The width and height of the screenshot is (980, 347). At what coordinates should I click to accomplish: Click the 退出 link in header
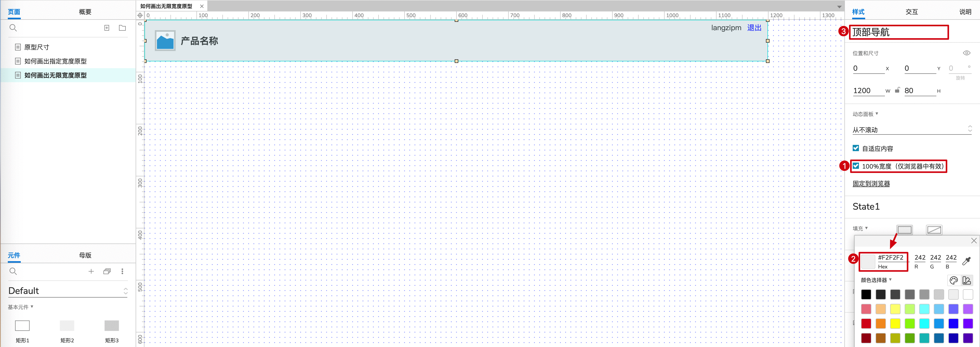click(754, 28)
